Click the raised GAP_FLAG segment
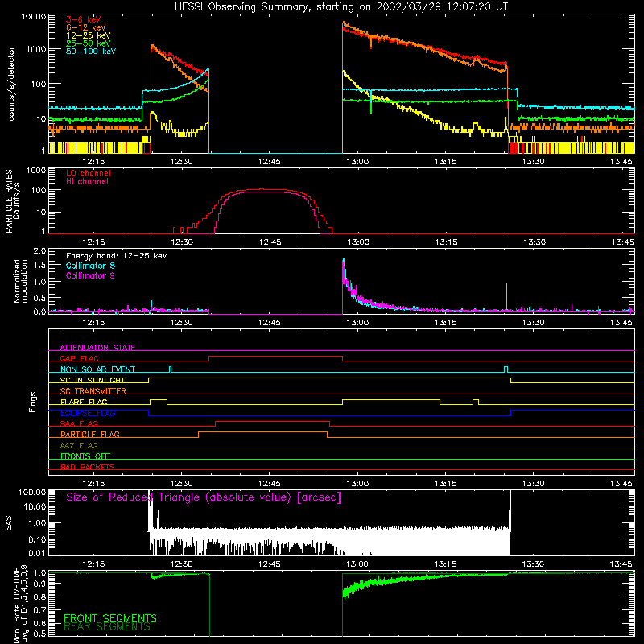This screenshot has height=644, width=644. click(275, 357)
